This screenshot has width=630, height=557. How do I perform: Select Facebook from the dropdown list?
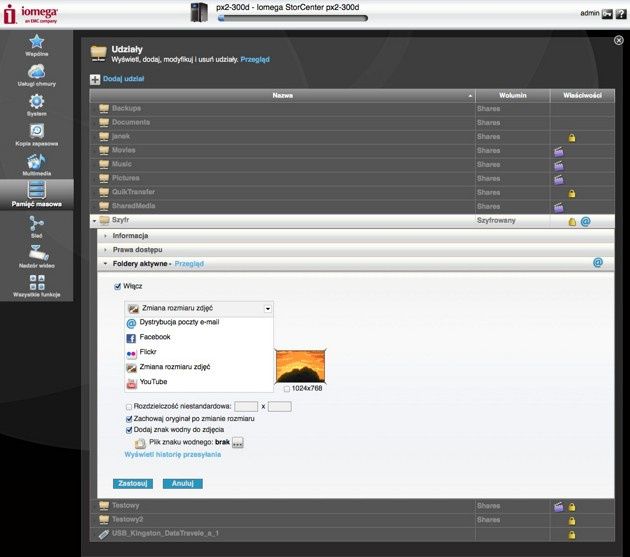[x=199, y=338]
